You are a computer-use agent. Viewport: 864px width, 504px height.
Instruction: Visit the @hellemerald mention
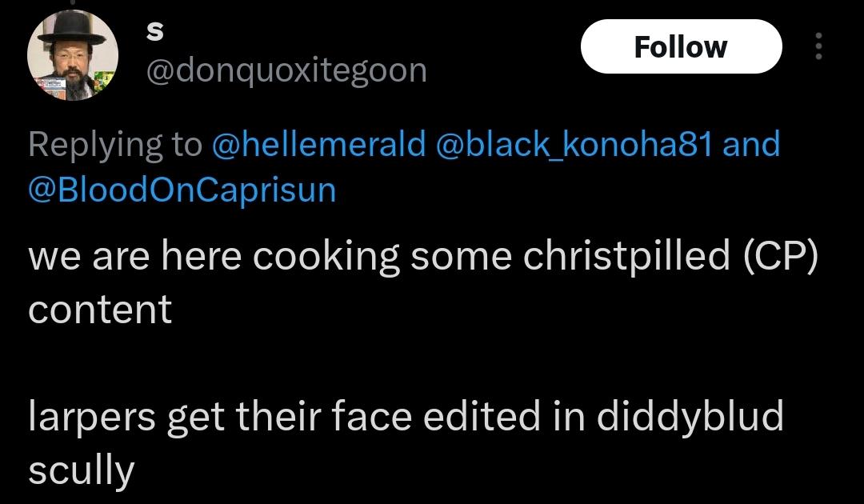(x=318, y=145)
